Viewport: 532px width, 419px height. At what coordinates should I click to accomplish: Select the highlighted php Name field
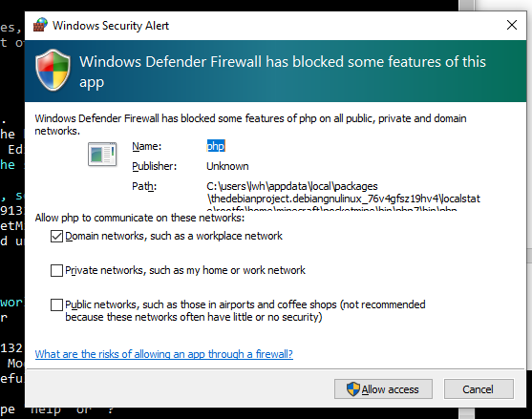pos(216,146)
